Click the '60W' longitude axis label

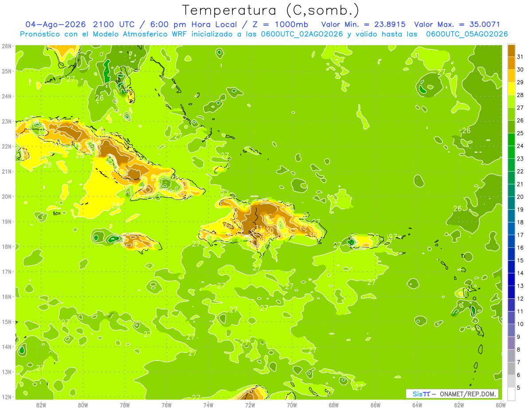tap(501, 405)
